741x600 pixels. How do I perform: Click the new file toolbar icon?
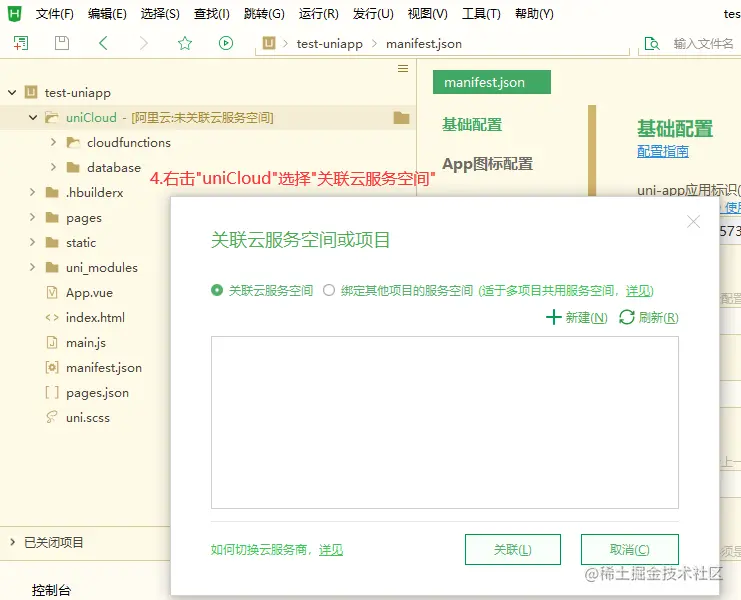(21, 43)
